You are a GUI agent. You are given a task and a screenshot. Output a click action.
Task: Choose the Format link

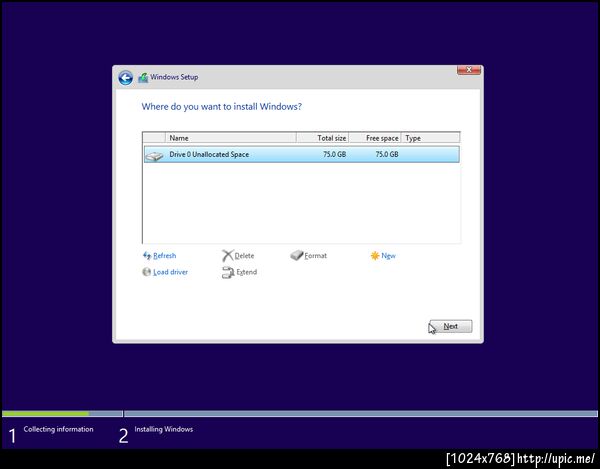316,256
